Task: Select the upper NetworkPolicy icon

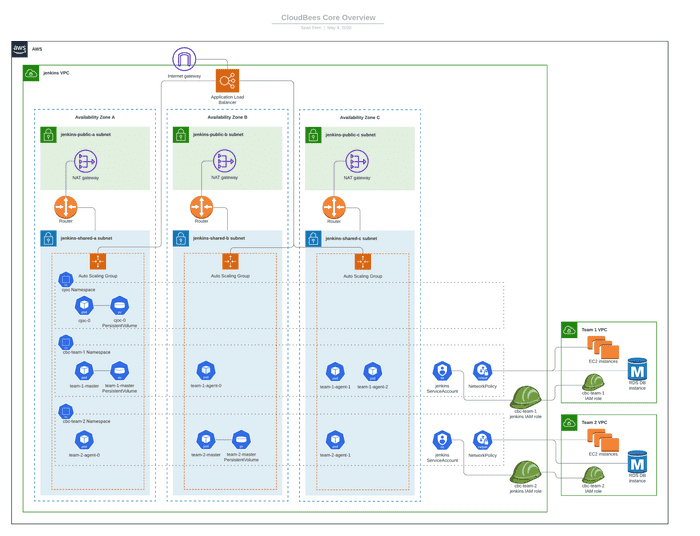Action: click(482, 371)
